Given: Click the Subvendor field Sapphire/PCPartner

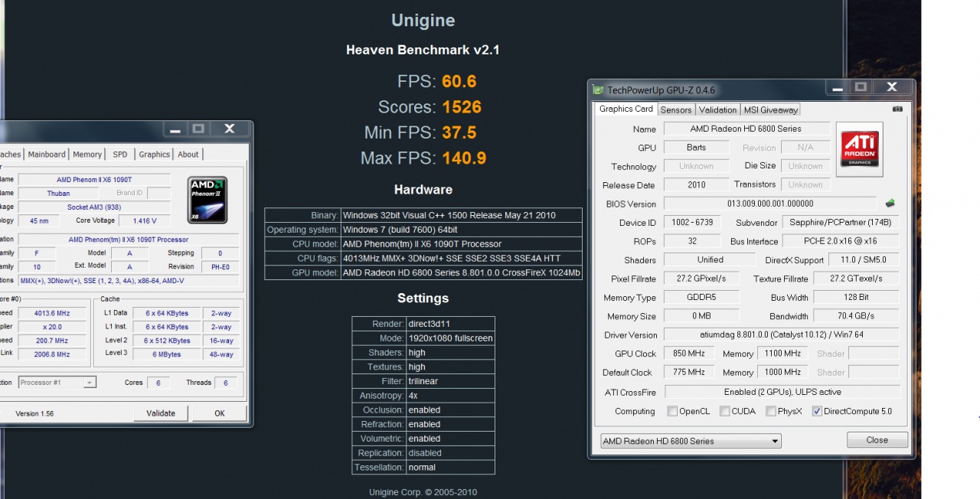Looking at the screenshot, I should (841, 223).
